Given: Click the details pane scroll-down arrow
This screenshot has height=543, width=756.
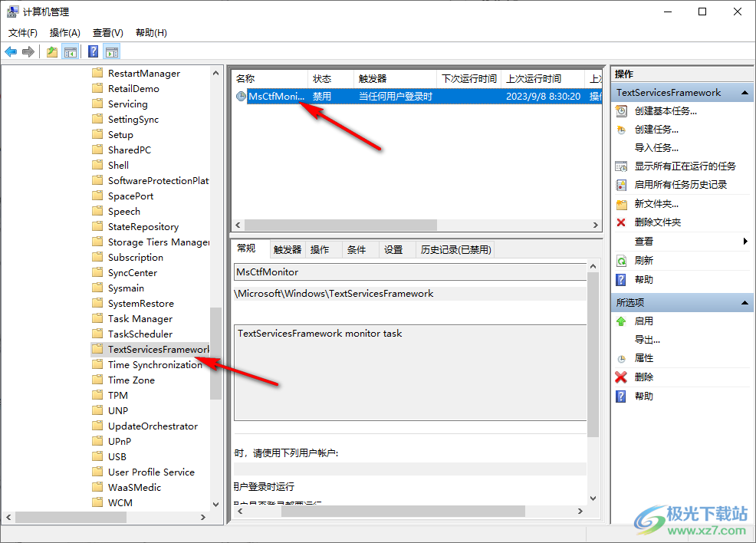Looking at the screenshot, I should [593, 499].
